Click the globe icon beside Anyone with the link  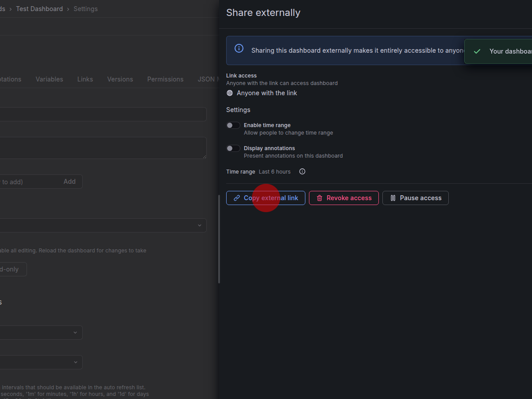coord(230,93)
